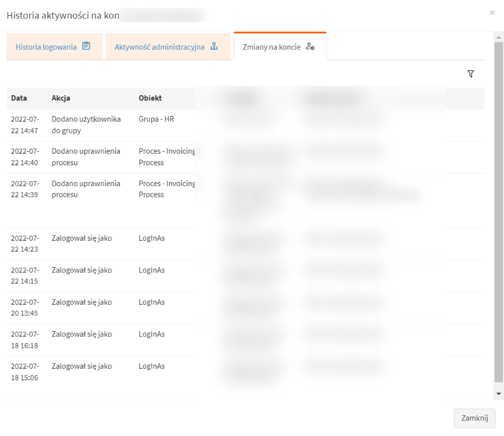Click 'LogInAs' in the 14:15 row
This screenshot has width=504, height=436.
[x=152, y=270]
